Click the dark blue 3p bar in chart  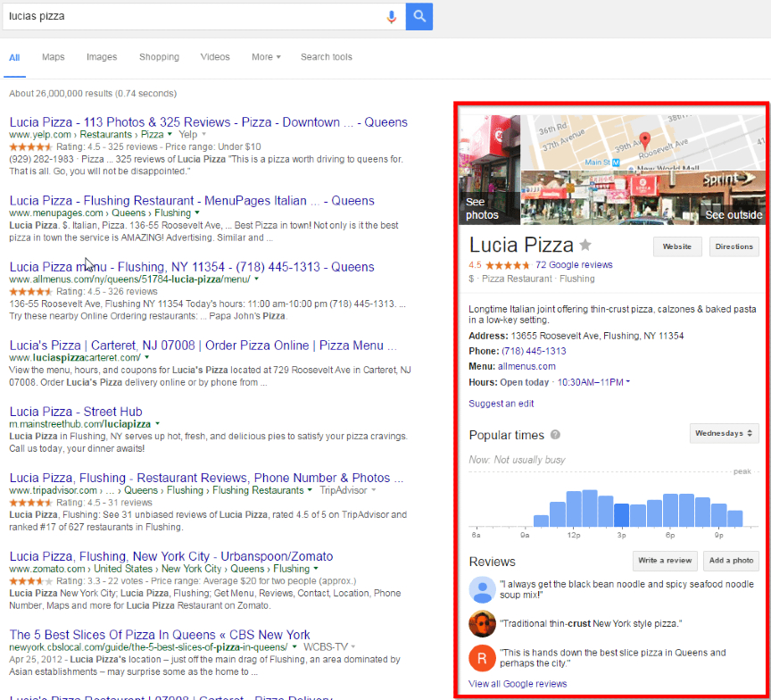point(621,515)
